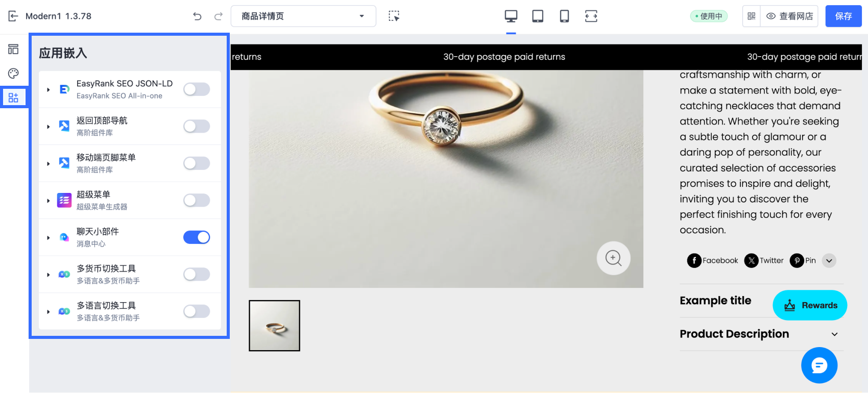
Task: Open the app embeds panel
Action: pyautogui.click(x=13, y=97)
